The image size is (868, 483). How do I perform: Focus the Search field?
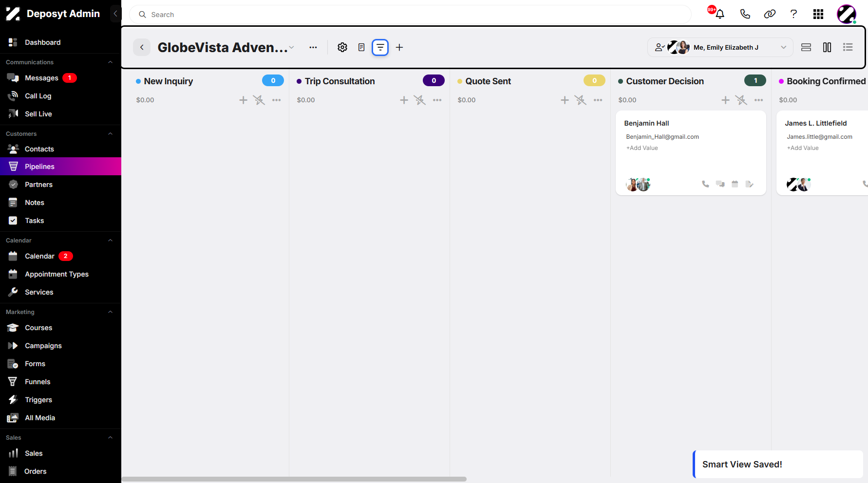[x=410, y=15]
